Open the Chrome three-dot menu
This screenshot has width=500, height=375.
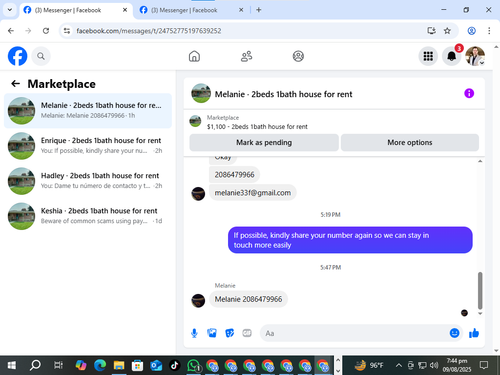click(x=489, y=31)
